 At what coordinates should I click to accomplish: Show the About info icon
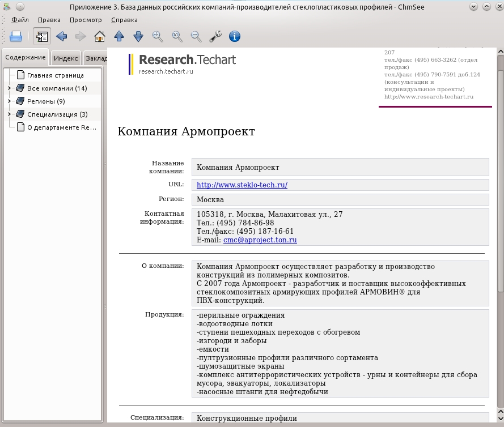[235, 36]
